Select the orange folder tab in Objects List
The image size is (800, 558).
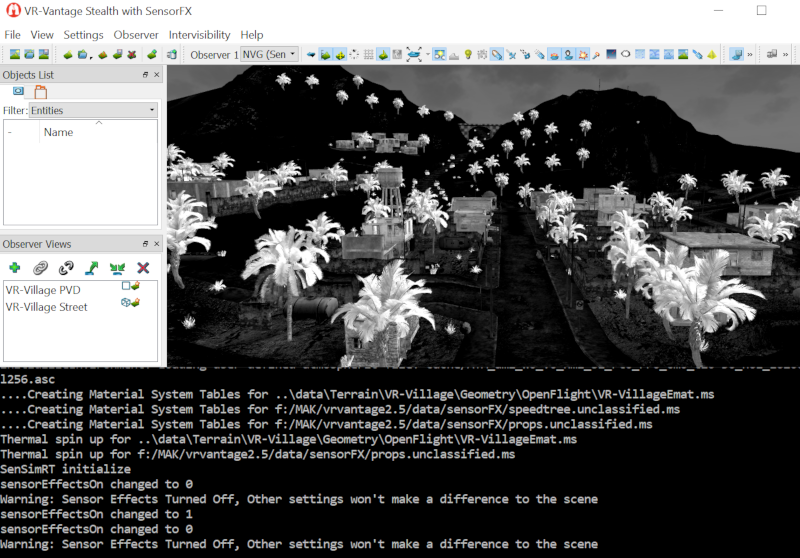40,92
